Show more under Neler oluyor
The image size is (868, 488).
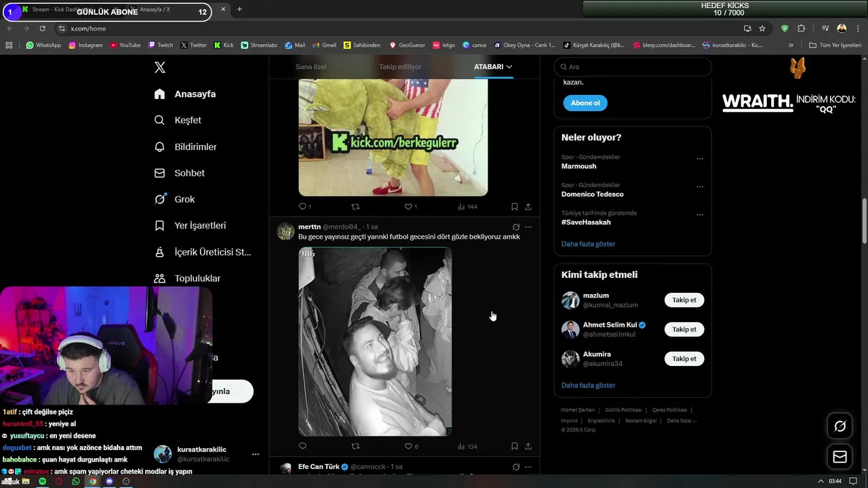click(x=588, y=243)
